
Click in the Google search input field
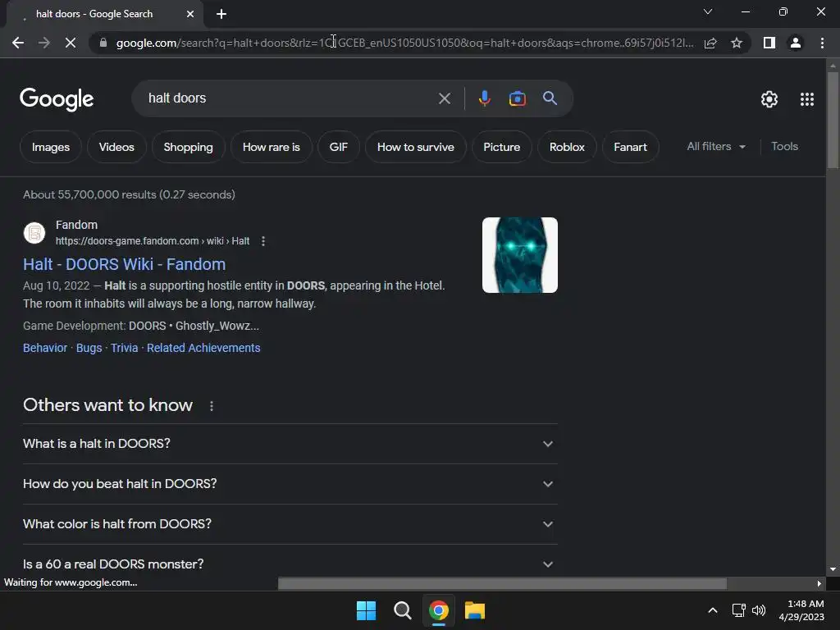click(x=290, y=98)
